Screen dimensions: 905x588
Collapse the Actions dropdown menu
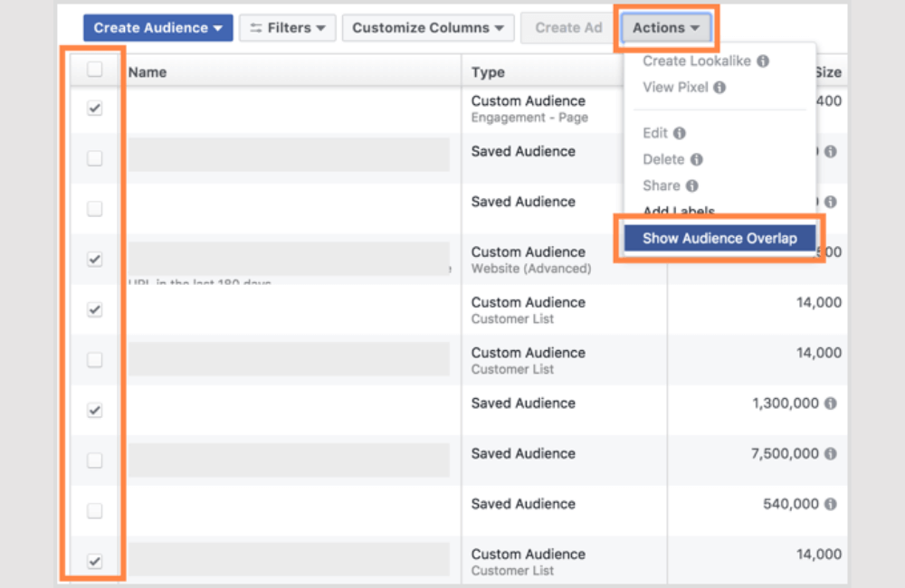coord(666,28)
